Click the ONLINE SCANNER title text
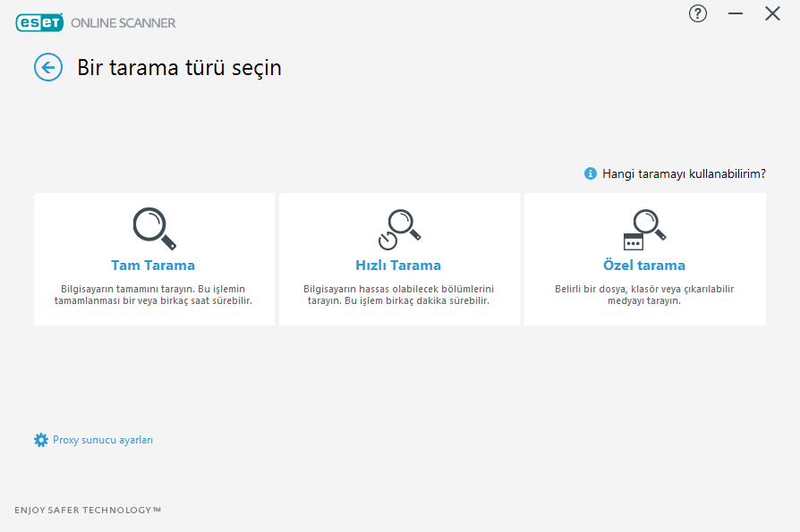 pyautogui.click(x=123, y=22)
